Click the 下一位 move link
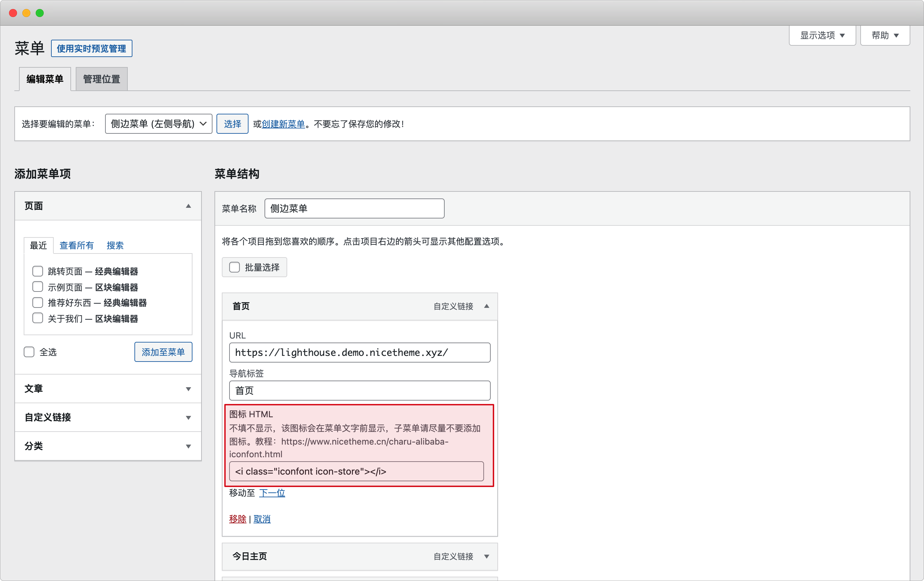Screen dimensions: 924x581 click(272, 493)
